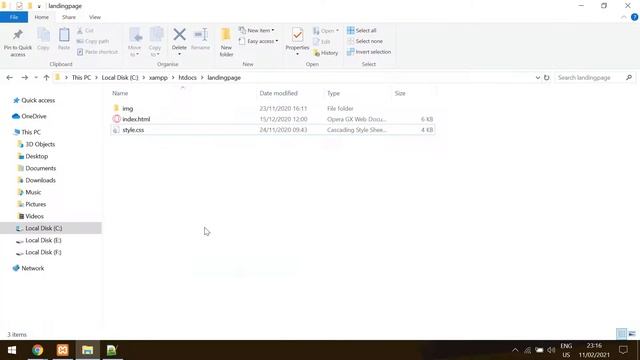Switch to Large icons view layout
The width and height of the screenshot is (640, 360).
pyautogui.click(x=632, y=334)
